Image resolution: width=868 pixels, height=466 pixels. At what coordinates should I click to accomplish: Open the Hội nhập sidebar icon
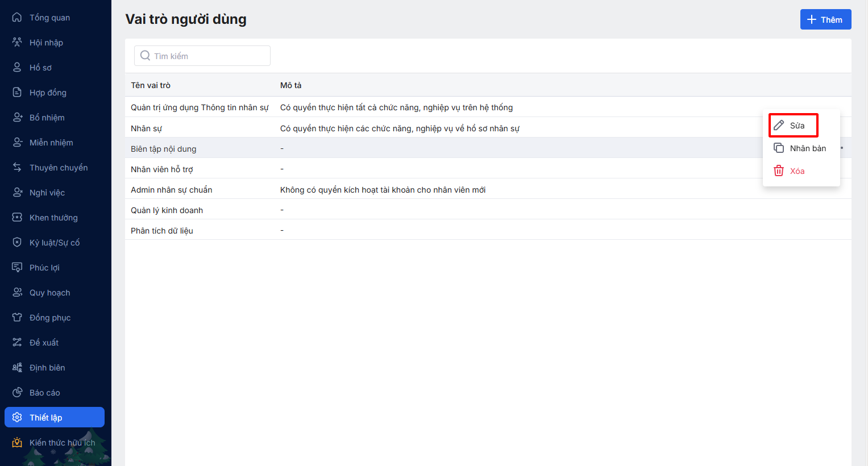pyautogui.click(x=17, y=43)
